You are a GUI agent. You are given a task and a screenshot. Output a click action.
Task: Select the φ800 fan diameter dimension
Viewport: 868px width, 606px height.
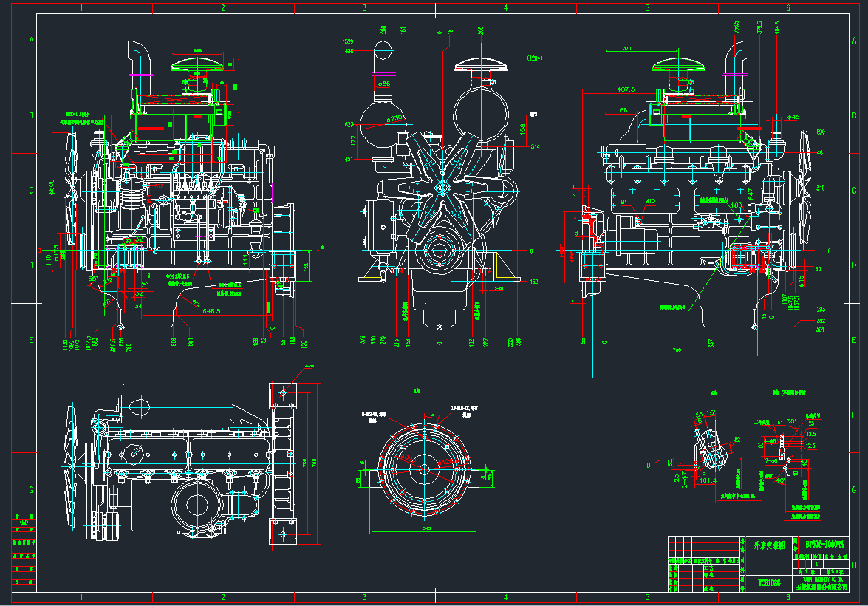point(52,187)
